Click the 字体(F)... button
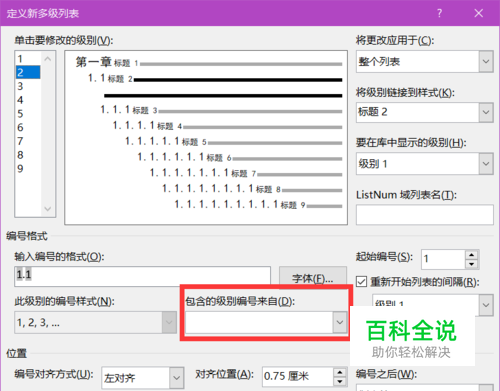This screenshot has width=500, height=391. [313, 279]
